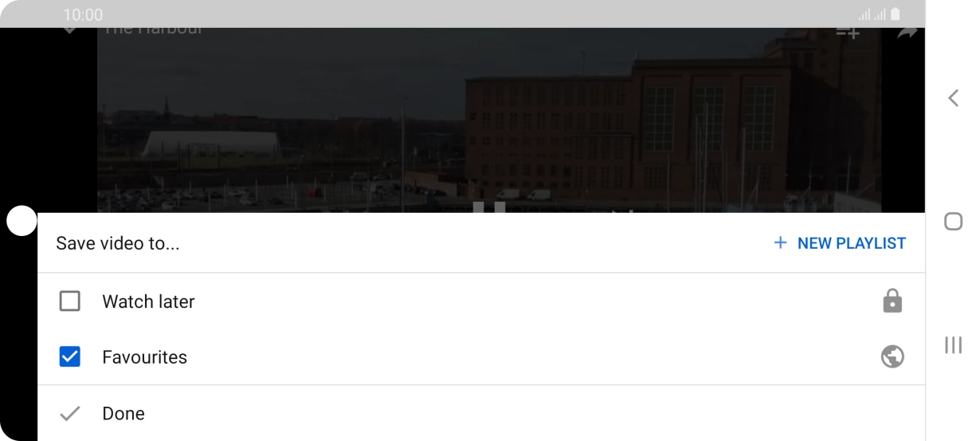
Task: Tap the grey checkmark icon beside Done
Action: point(70,414)
